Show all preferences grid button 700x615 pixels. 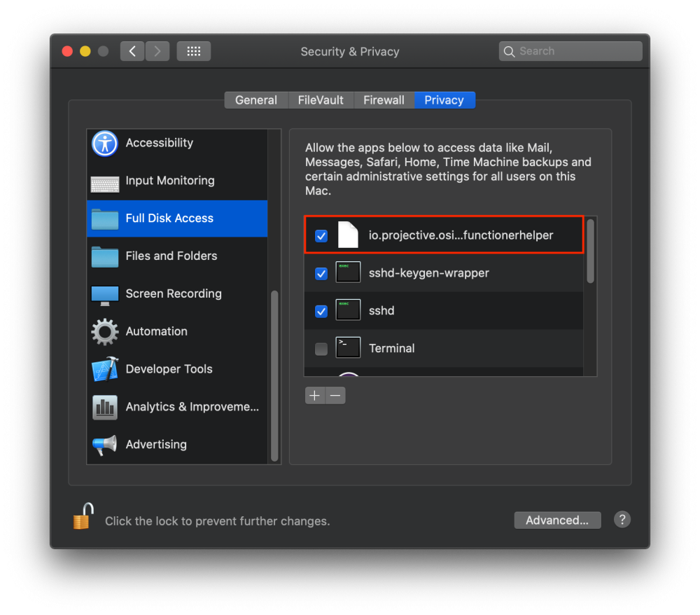point(194,51)
